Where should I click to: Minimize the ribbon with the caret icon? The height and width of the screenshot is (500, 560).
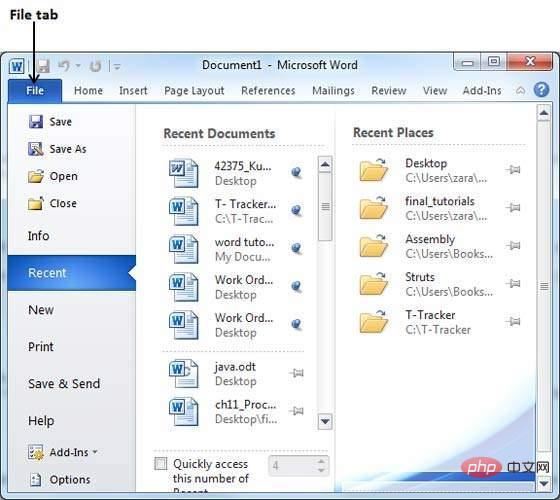(x=521, y=90)
